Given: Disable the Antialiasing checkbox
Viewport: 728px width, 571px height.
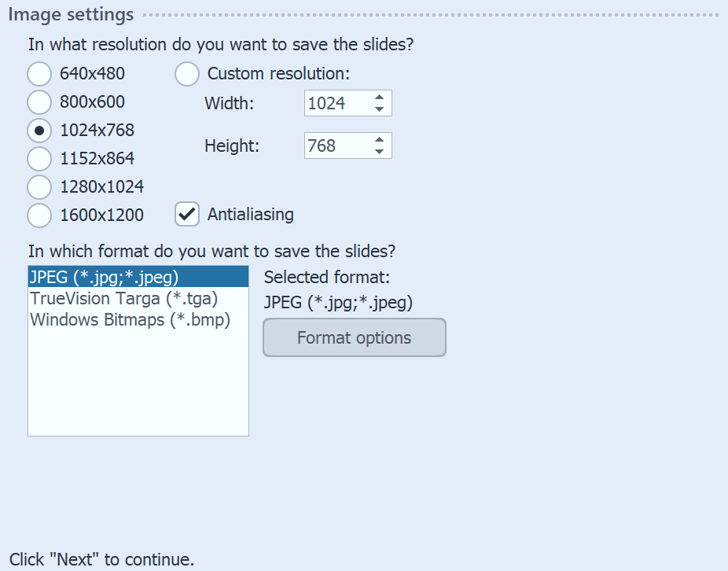Looking at the screenshot, I should pos(186,214).
